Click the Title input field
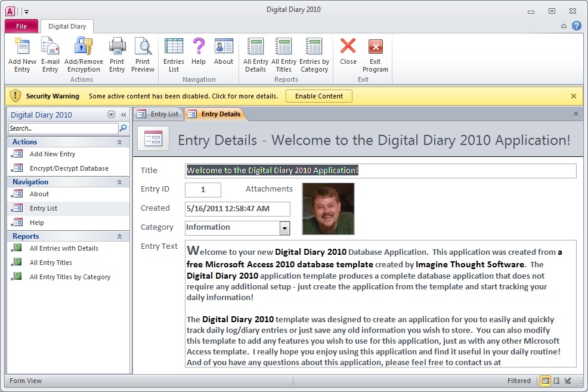The width and height of the screenshot is (588, 392). pyautogui.click(x=380, y=170)
